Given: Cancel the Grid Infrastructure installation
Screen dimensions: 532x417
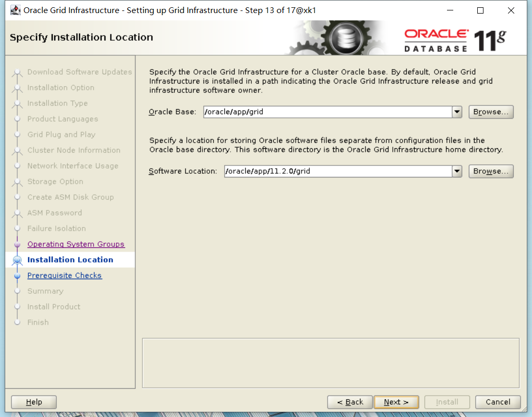Looking at the screenshot, I should coord(498,402).
